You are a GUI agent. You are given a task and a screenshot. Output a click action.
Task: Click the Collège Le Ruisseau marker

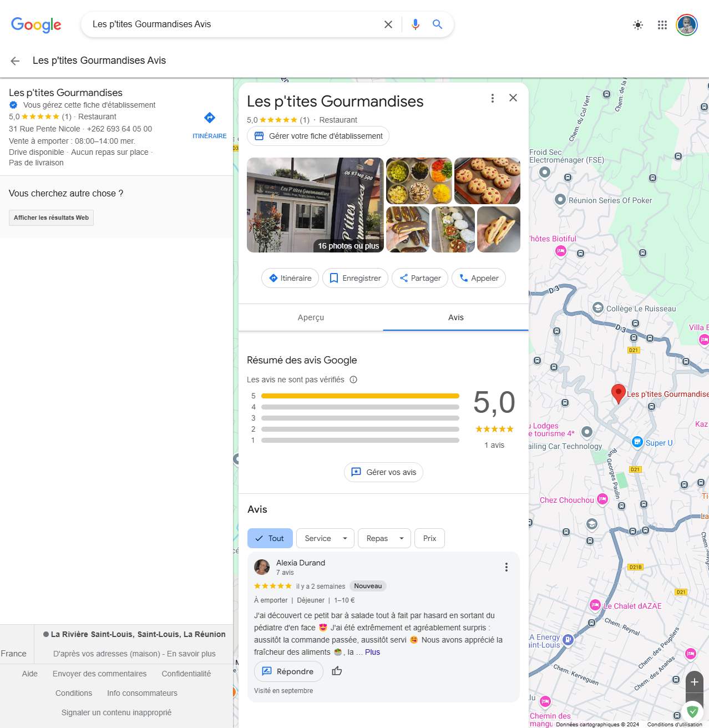tap(597, 308)
